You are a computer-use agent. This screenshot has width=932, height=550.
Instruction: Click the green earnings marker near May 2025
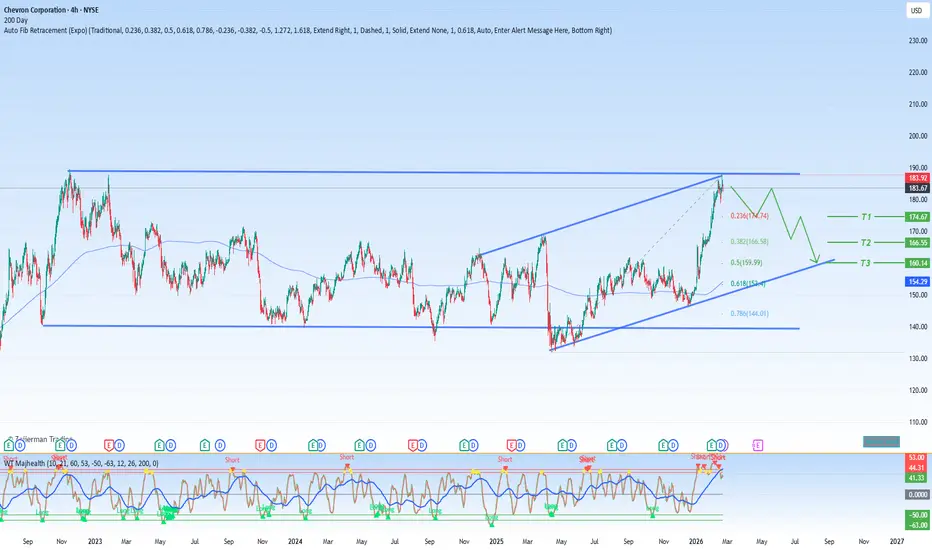[x=562, y=445]
